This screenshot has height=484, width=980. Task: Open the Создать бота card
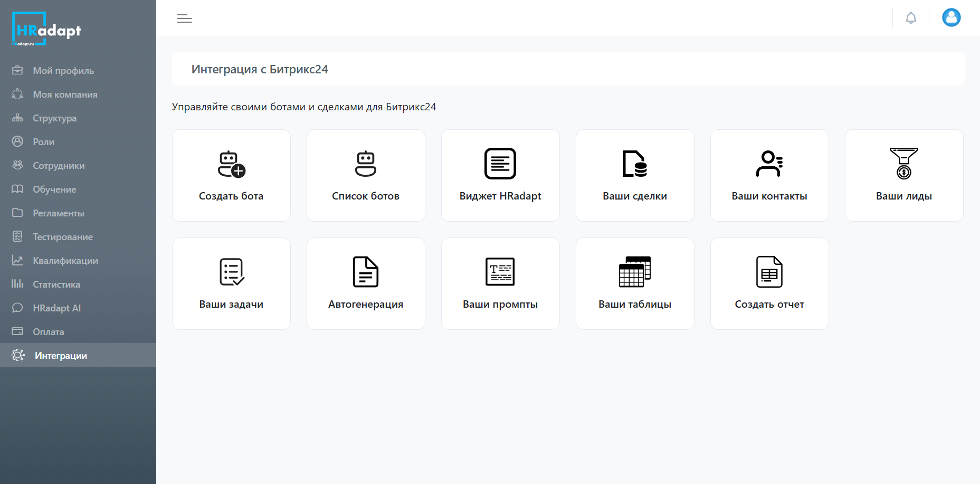click(x=231, y=175)
